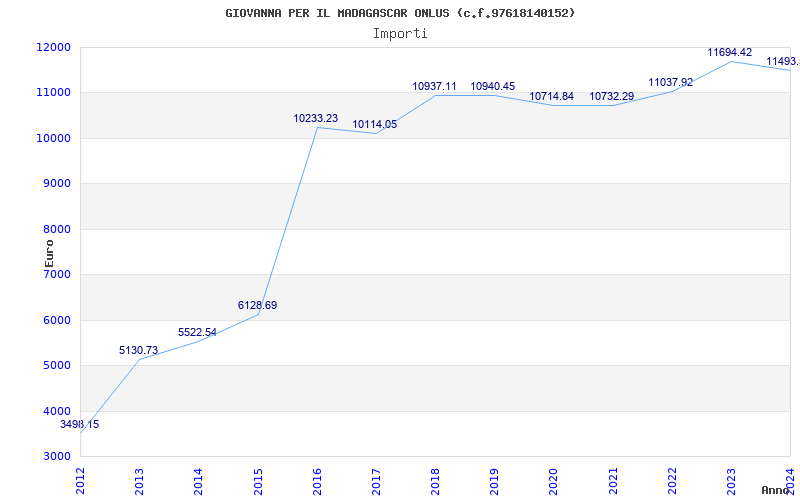The width and height of the screenshot is (800, 500).
Task: Click the 2018 x-axis label
Action: [x=436, y=481]
